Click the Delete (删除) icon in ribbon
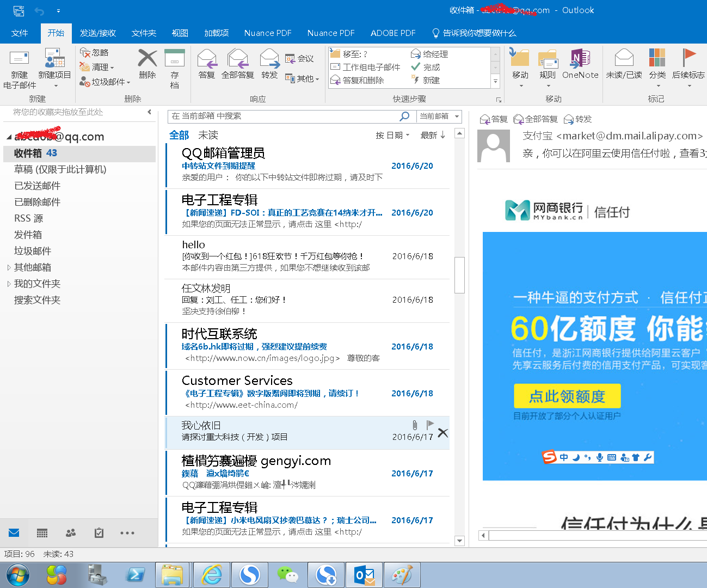Image resolution: width=707 pixels, height=588 pixels. [x=147, y=59]
